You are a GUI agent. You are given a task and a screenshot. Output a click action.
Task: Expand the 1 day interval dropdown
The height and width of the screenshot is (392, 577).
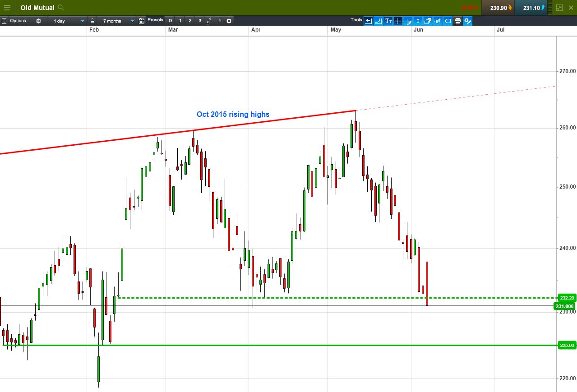point(68,21)
